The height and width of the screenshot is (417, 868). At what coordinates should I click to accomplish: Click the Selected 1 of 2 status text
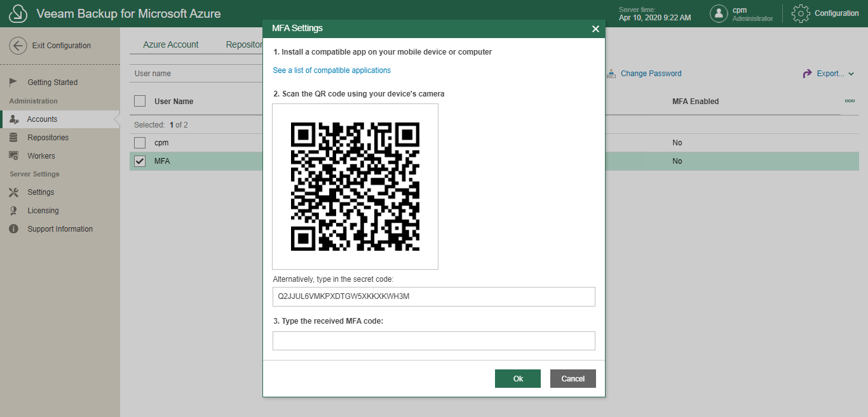pos(161,125)
